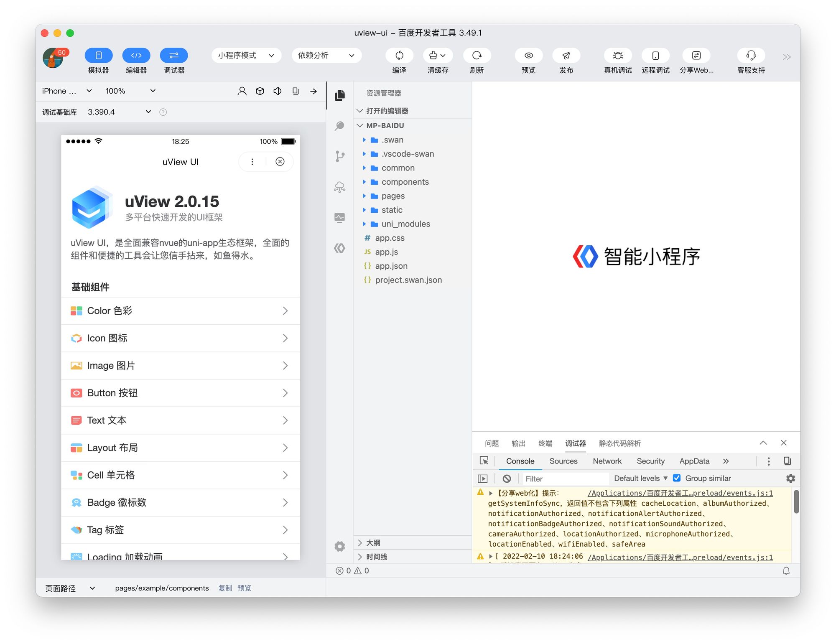Toggle the 编辑器 editor panel button
The height and width of the screenshot is (644, 836).
click(136, 56)
